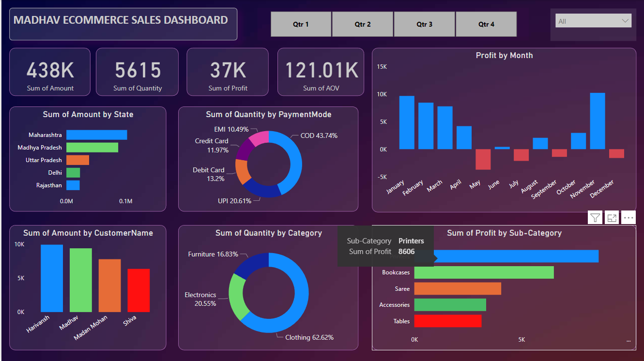Select the Qtr 4 filter button
Viewport: 644px width, 361px height.
pyautogui.click(x=486, y=24)
